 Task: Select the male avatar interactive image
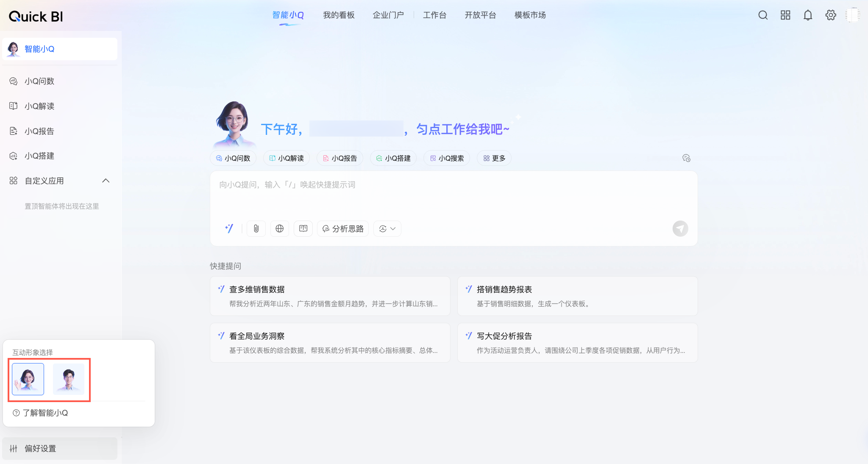(x=69, y=379)
